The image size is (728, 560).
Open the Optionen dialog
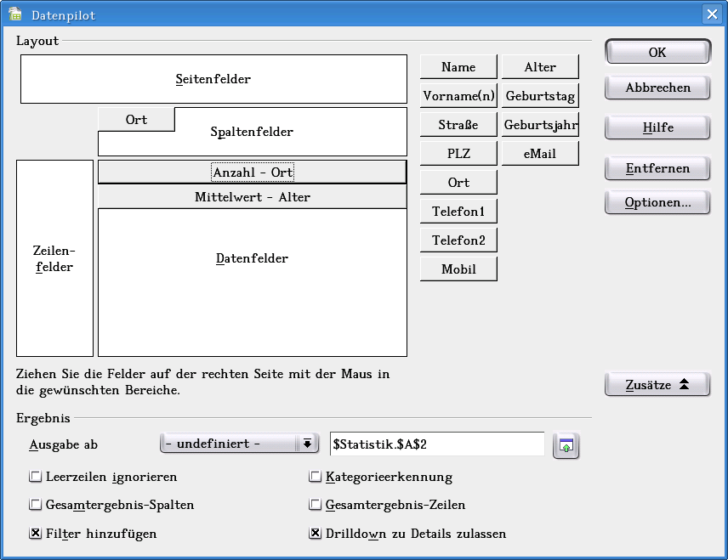[657, 202]
